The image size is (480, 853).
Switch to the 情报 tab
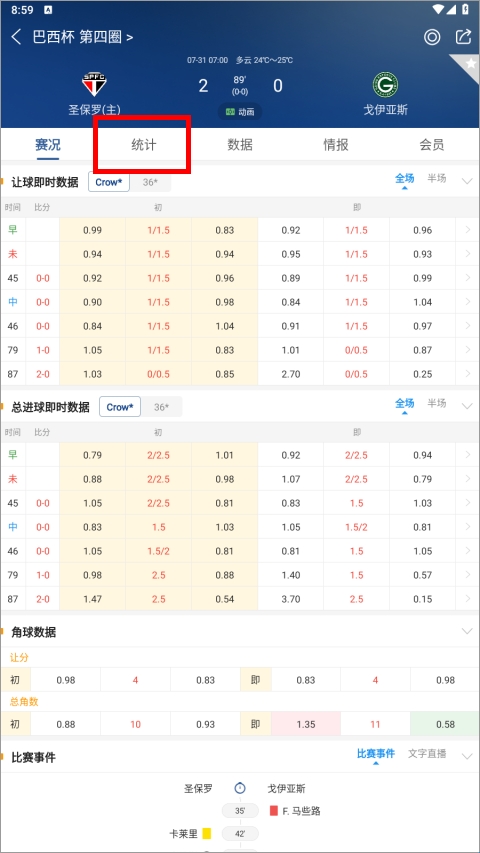click(x=336, y=144)
